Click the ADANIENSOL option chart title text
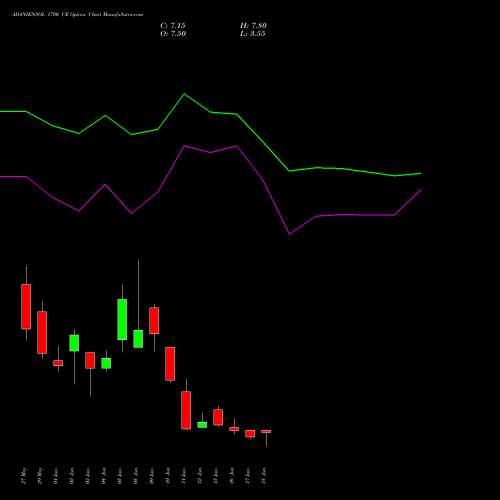The width and height of the screenshot is (500, 500). click(x=77, y=15)
